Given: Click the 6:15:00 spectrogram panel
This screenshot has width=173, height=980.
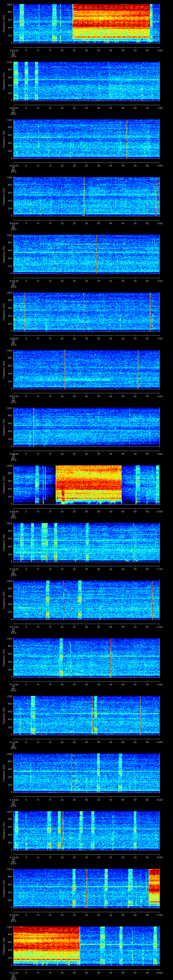Looking at the screenshot, I should pyautogui.click(x=87, y=831).
